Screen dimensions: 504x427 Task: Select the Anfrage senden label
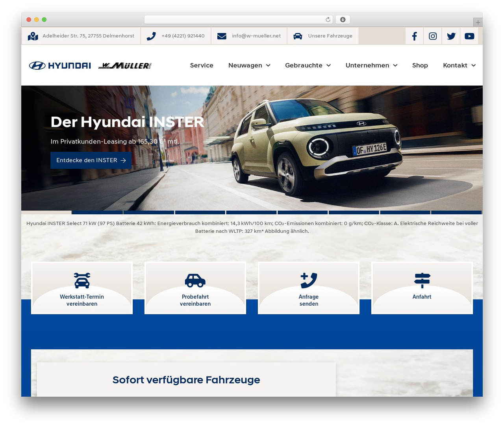coord(309,300)
